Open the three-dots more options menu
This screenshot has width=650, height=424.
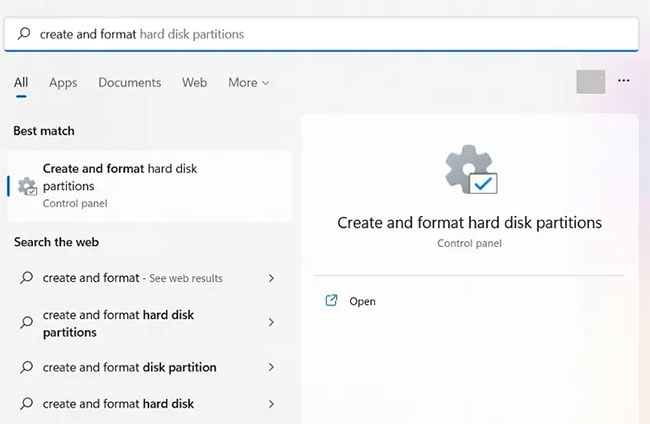pos(624,81)
